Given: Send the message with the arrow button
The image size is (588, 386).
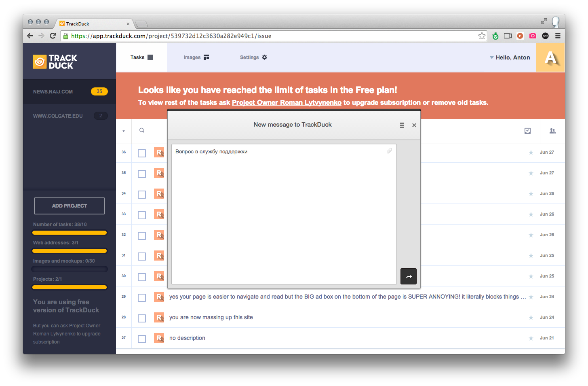Looking at the screenshot, I should 409,276.
